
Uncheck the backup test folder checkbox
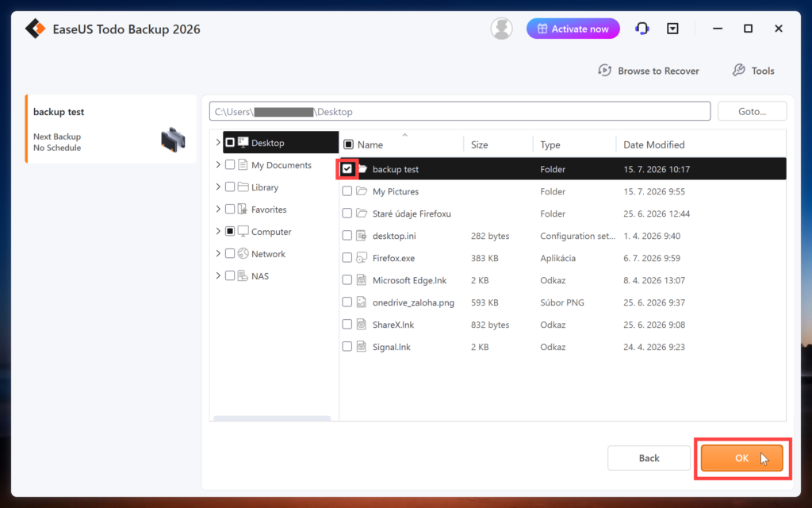pos(347,169)
